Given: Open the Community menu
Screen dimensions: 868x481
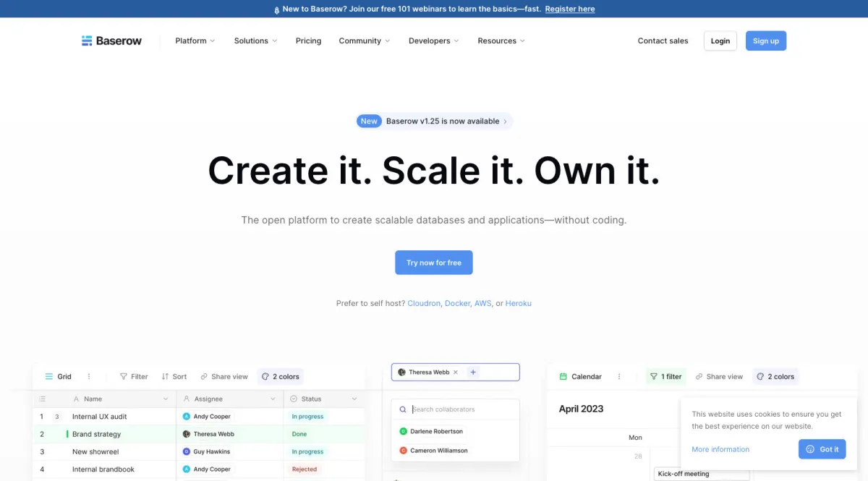Looking at the screenshot, I should click(x=364, y=41).
